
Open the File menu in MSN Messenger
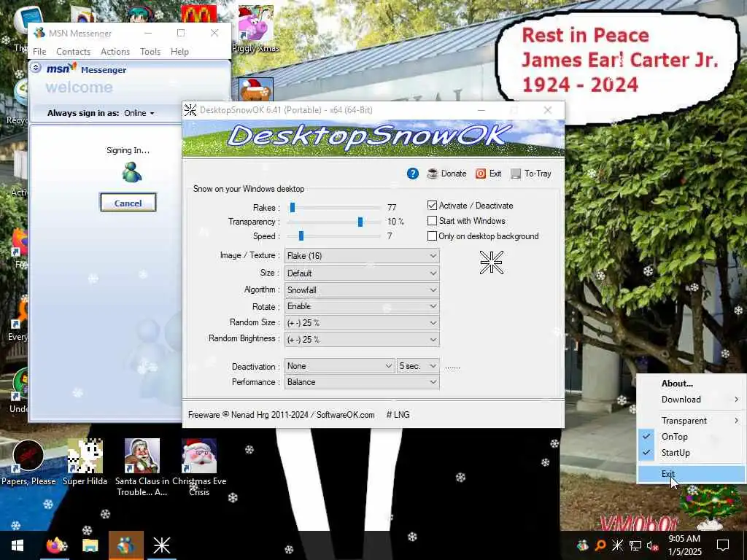click(x=39, y=52)
